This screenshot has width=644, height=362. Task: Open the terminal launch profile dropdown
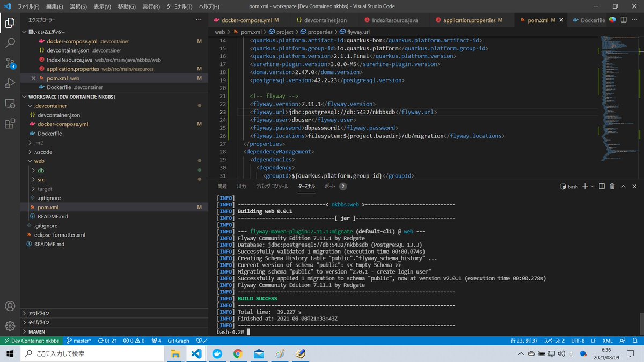pos(592,186)
